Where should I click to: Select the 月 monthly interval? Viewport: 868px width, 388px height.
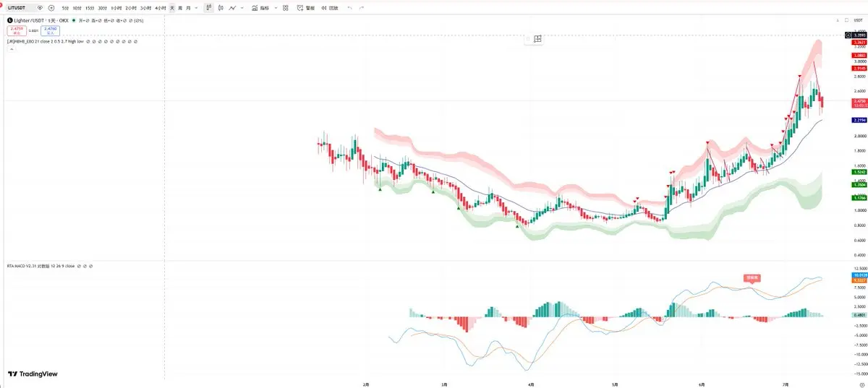pyautogui.click(x=188, y=7)
